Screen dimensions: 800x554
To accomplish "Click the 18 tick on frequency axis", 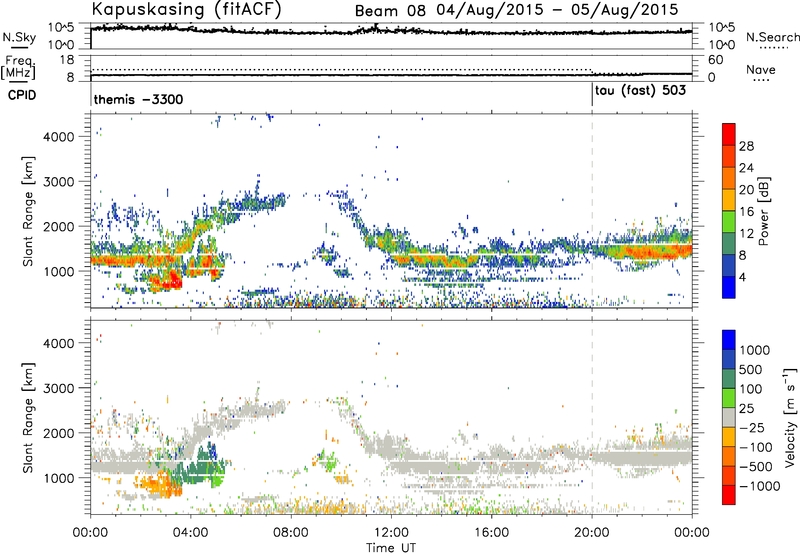I will pos(67,60).
